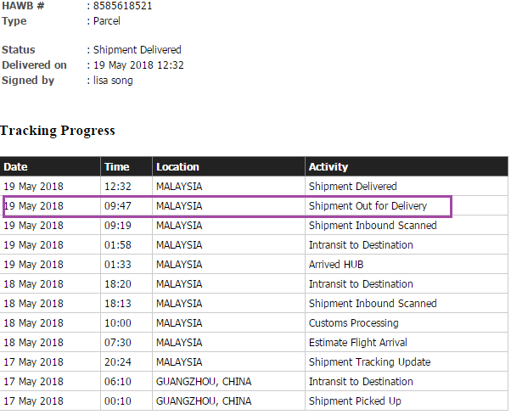This screenshot has height=420, width=511.
Task: Click the Shipment Picked Up activity
Action: (x=355, y=401)
